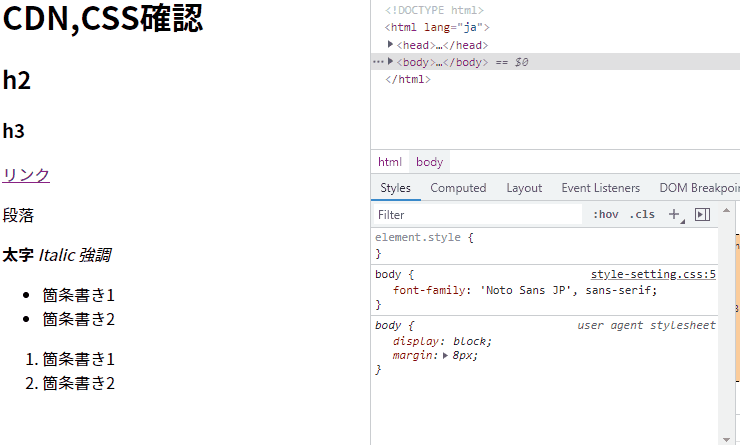This screenshot has width=740, height=445.
Task: Click the h2 heading on the page
Action: click(17, 80)
